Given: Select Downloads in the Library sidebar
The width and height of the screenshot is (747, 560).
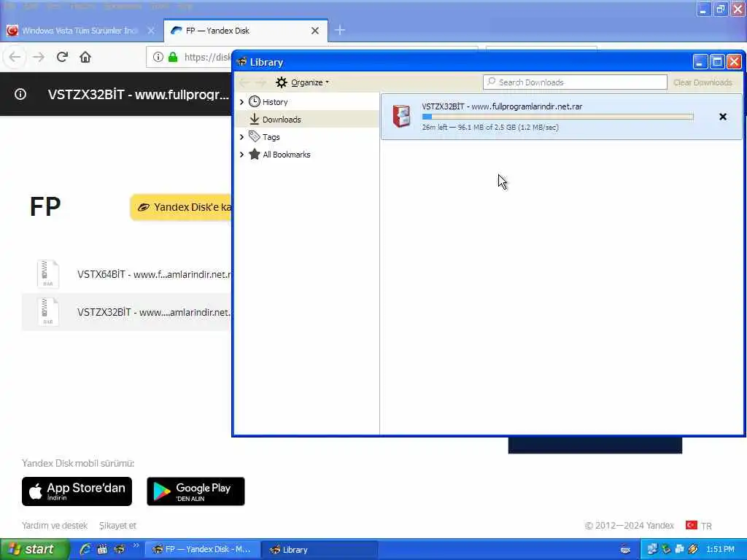Looking at the screenshot, I should point(282,120).
